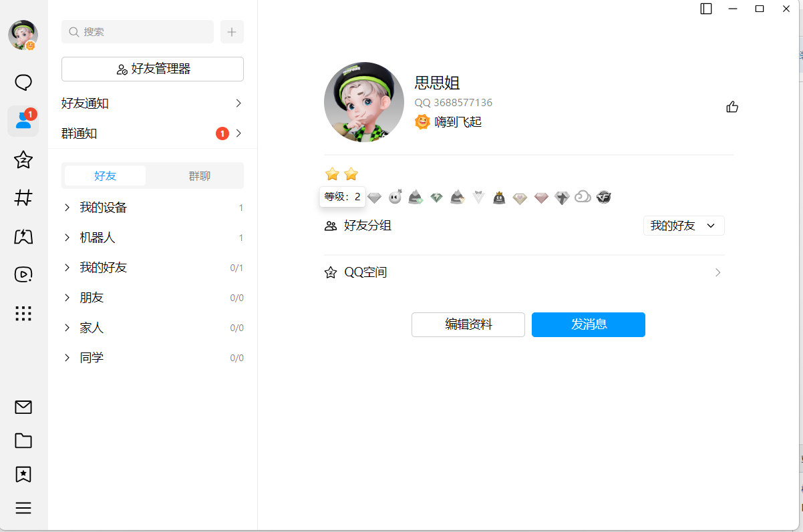Viewport: 803px width, 532px height.
Task: Open the game center icon in sidebar
Action: click(x=23, y=236)
